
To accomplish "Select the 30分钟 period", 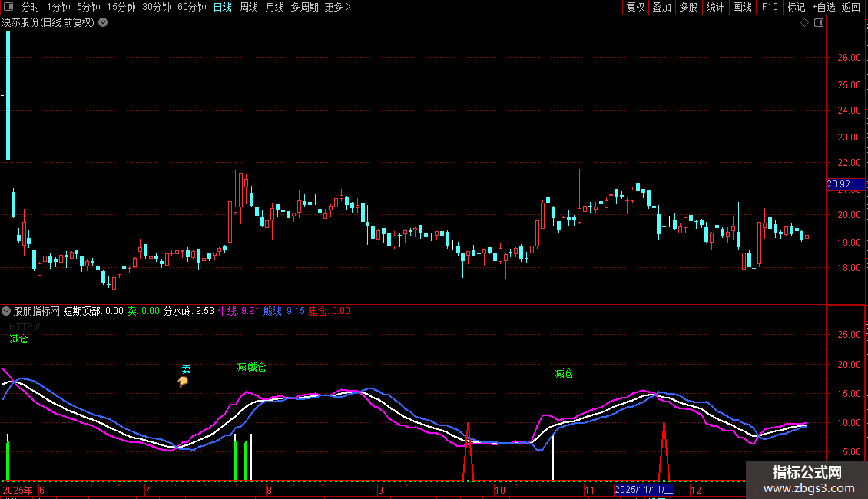I will [x=157, y=7].
